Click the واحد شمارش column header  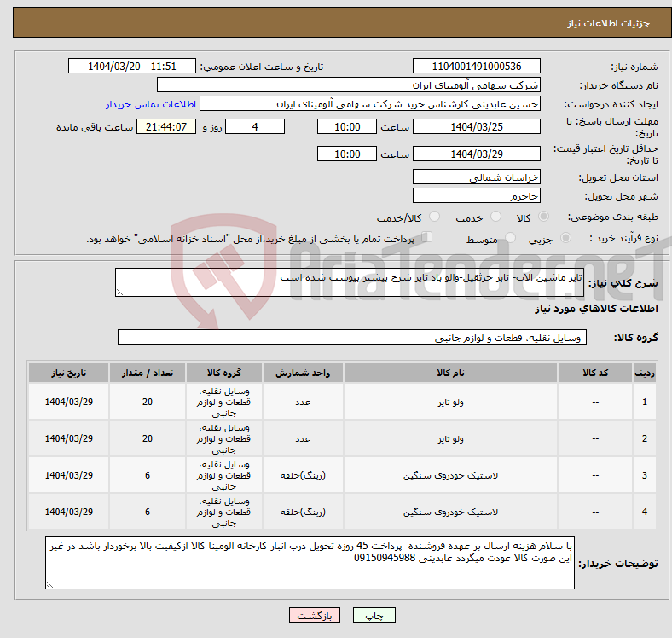pos(303,373)
